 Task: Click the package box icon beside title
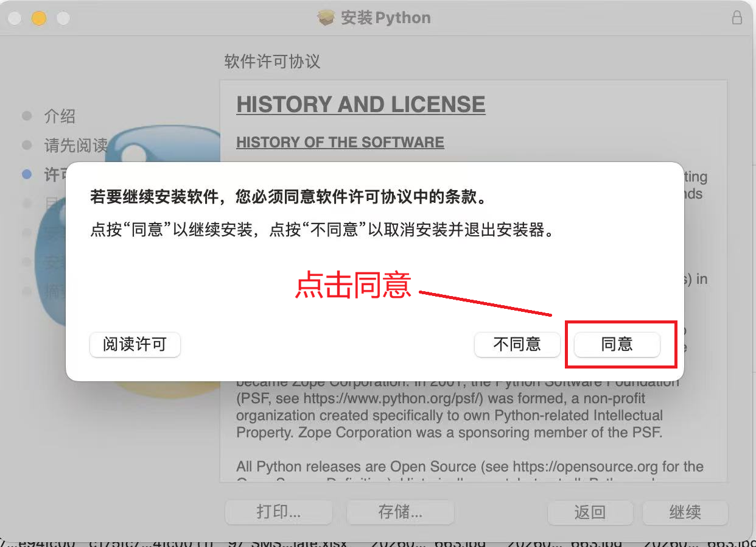click(x=326, y=18)
